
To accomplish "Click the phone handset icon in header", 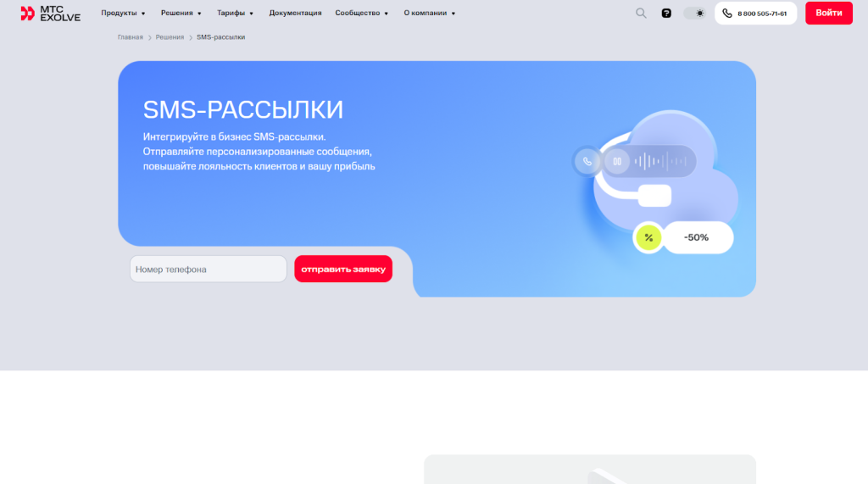I will pyautogui.click(x=727, y=14).
